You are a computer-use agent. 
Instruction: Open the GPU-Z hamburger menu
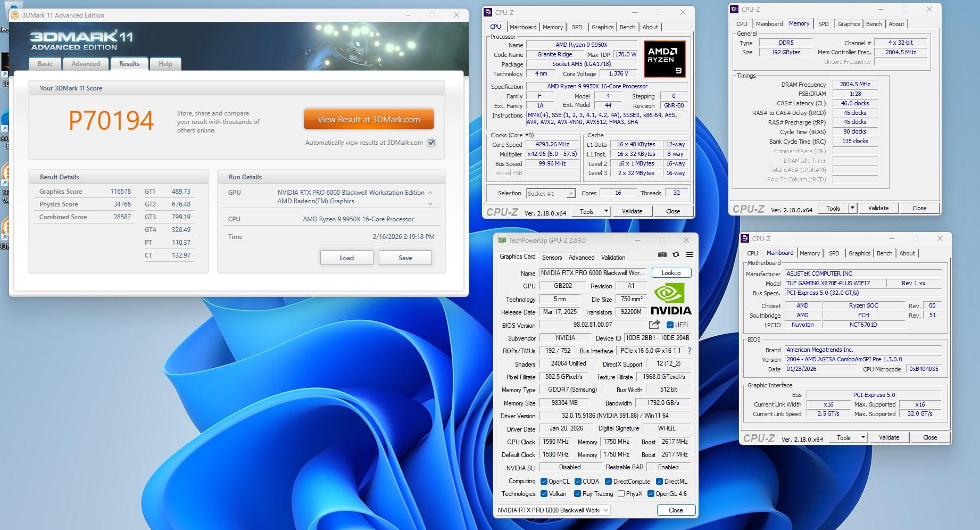690,254
